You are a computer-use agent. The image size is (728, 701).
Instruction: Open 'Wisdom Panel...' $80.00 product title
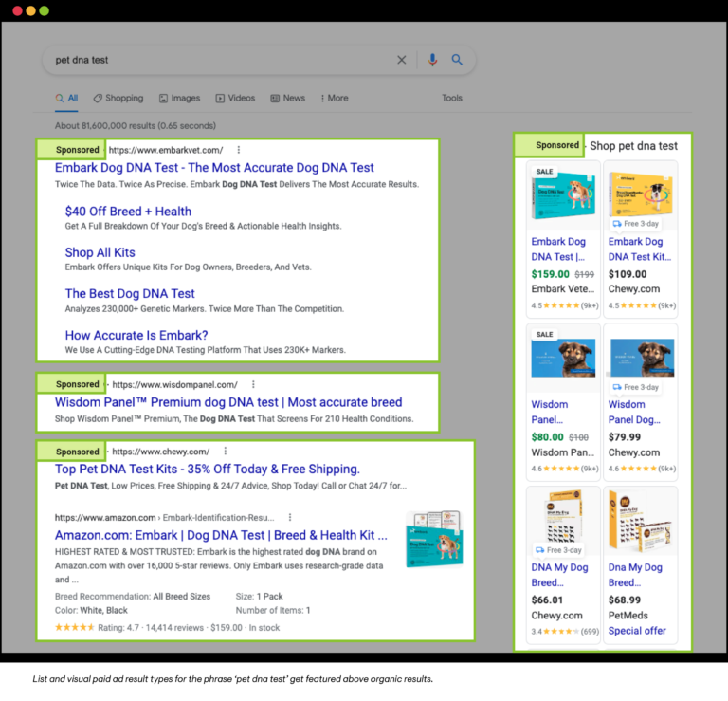[x=550, y=412]
